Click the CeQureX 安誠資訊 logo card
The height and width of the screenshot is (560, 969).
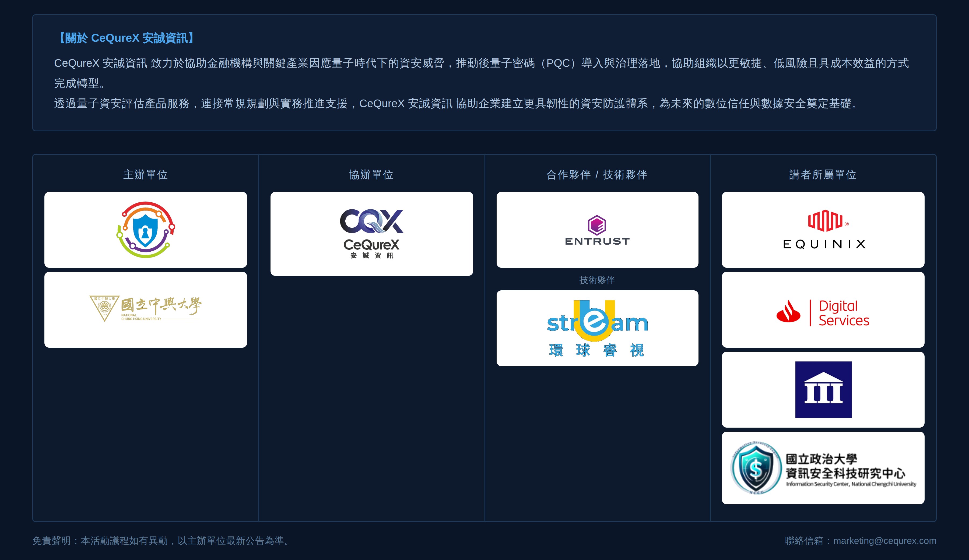pyautogui.click(x=371, y=234)
